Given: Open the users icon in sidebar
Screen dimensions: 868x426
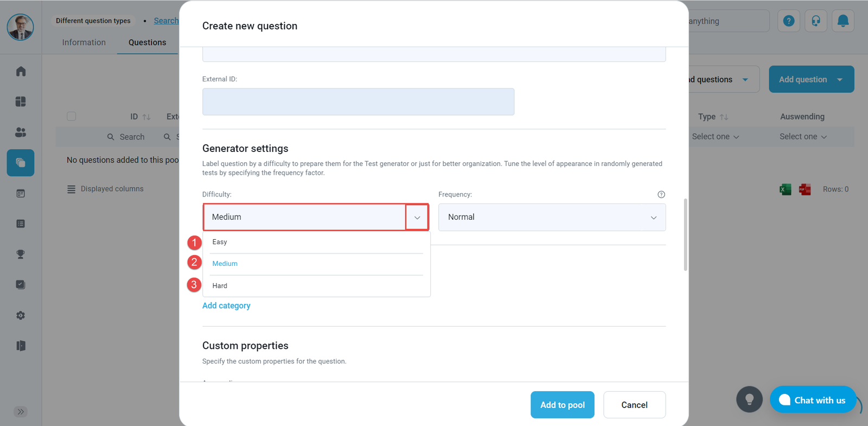Looking at the screenshot, I should click(x=21, y=132).
